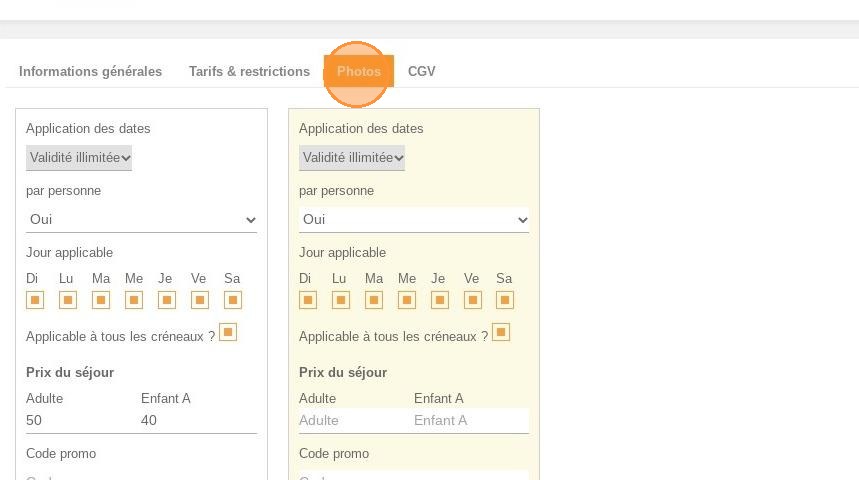Open the Photos tab
This screenshot has height=480, width=859.
tap(359, 71)
